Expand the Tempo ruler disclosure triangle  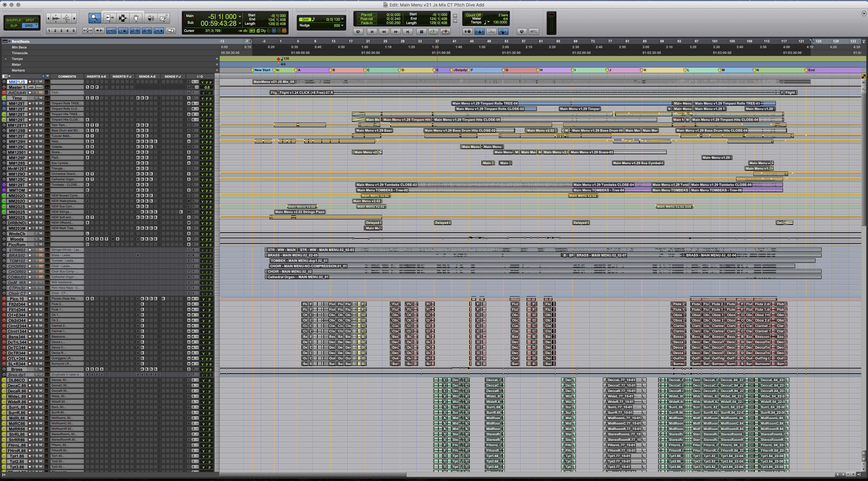[6, 59]
